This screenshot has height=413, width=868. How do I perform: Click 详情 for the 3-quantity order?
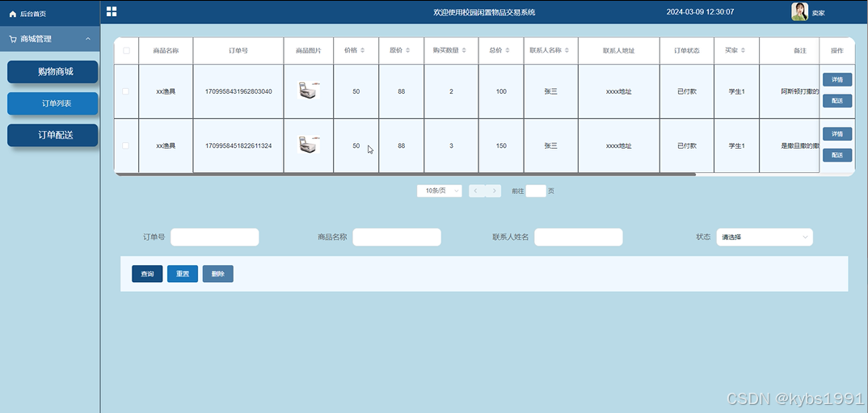click(x=837, y=134)
